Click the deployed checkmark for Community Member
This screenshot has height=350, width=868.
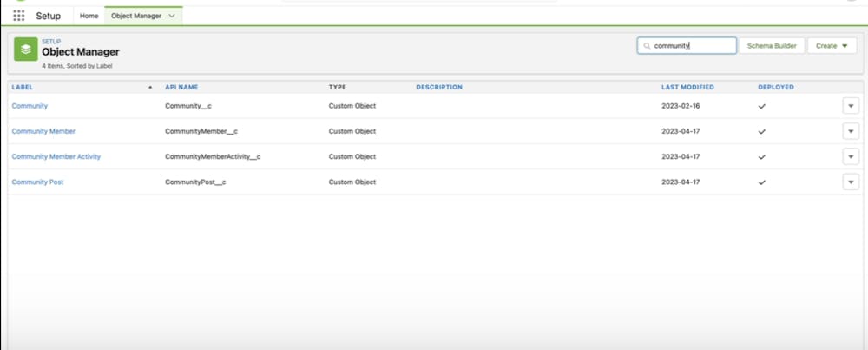point(762,132)
